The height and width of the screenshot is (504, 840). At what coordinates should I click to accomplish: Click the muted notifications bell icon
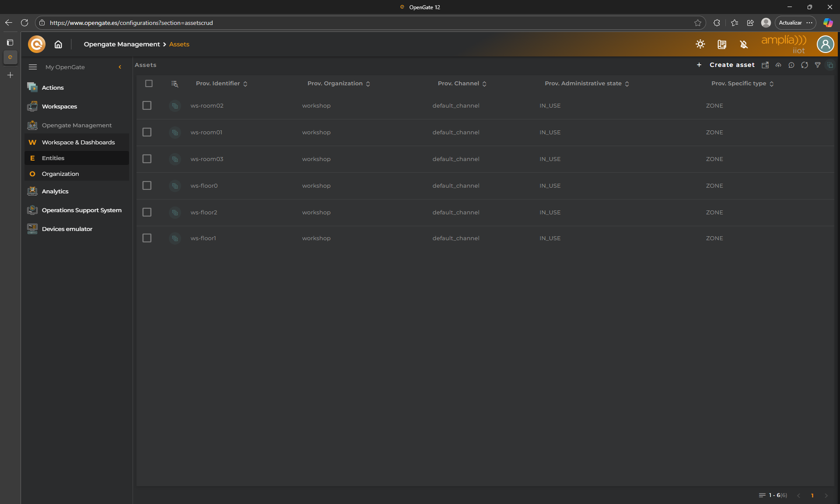coord(744,44)
